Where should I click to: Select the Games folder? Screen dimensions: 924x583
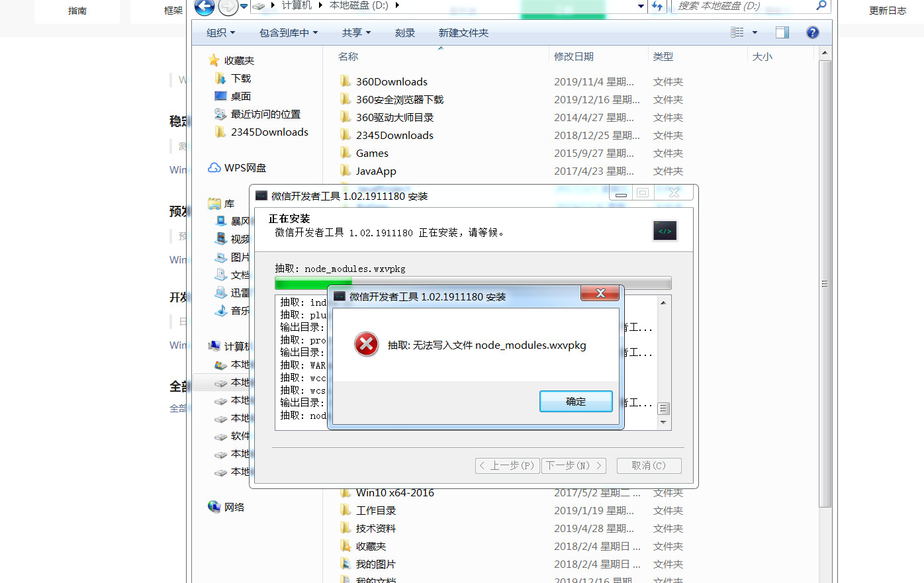372,153
